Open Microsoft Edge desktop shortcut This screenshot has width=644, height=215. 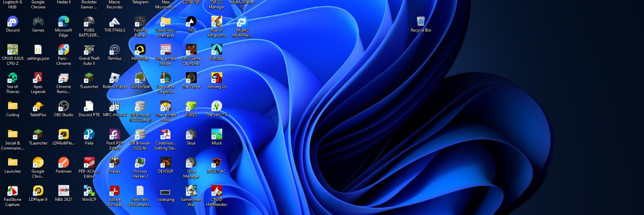(x=64, y=21)
